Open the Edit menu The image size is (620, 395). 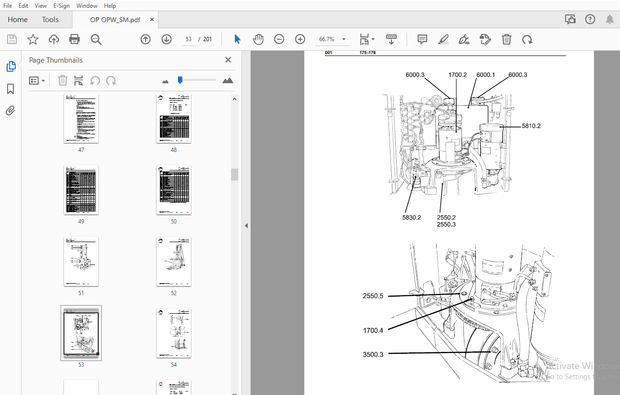click(23, 6)
